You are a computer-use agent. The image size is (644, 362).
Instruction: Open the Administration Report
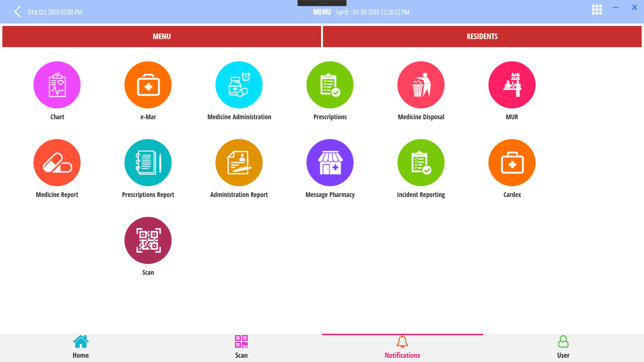[x=239, y=163]
